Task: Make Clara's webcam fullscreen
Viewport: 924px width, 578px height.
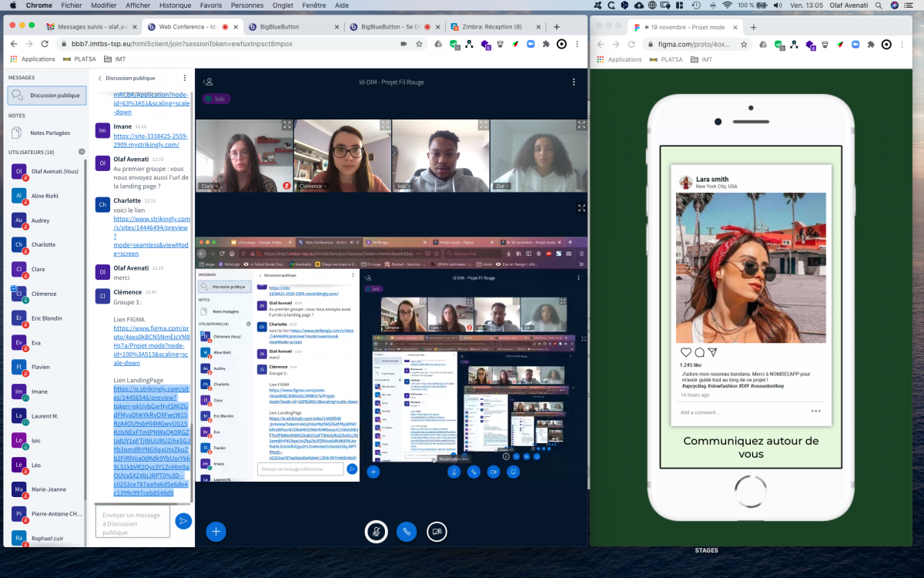Action: 286,125
